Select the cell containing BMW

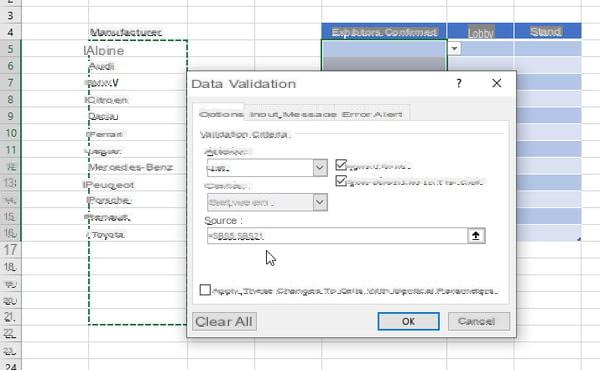138,83
